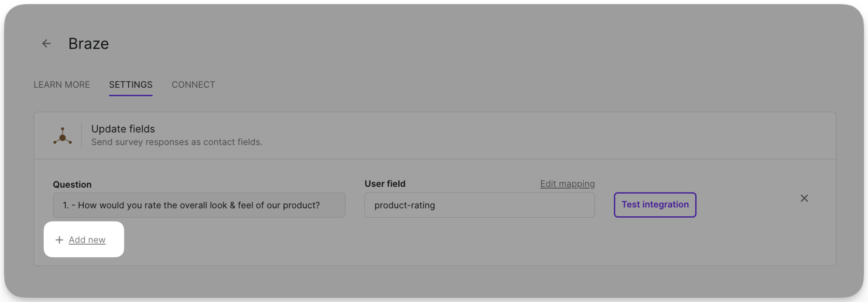
Task: Select the SETTINGS tab
Action: pyautogui.click(x=130, y=84)
